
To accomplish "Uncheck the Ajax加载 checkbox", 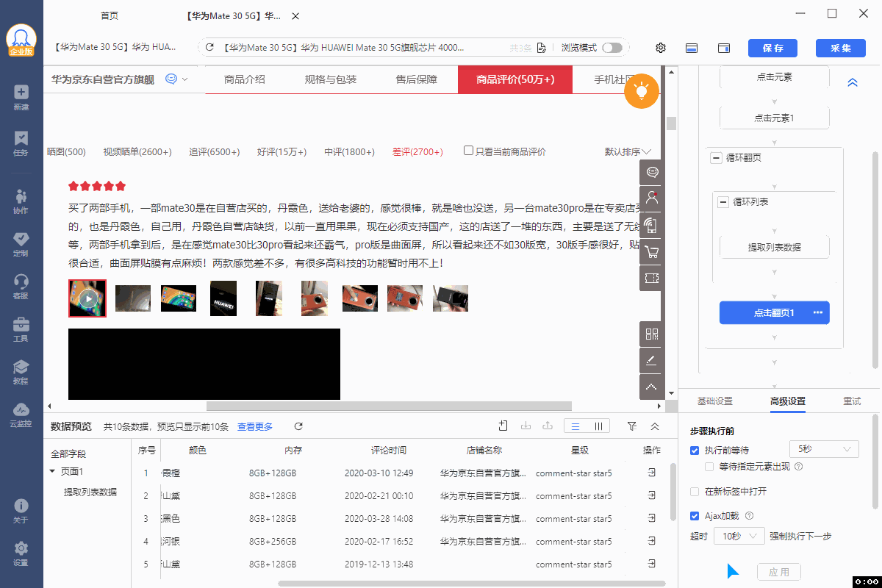I will (695, 516).
